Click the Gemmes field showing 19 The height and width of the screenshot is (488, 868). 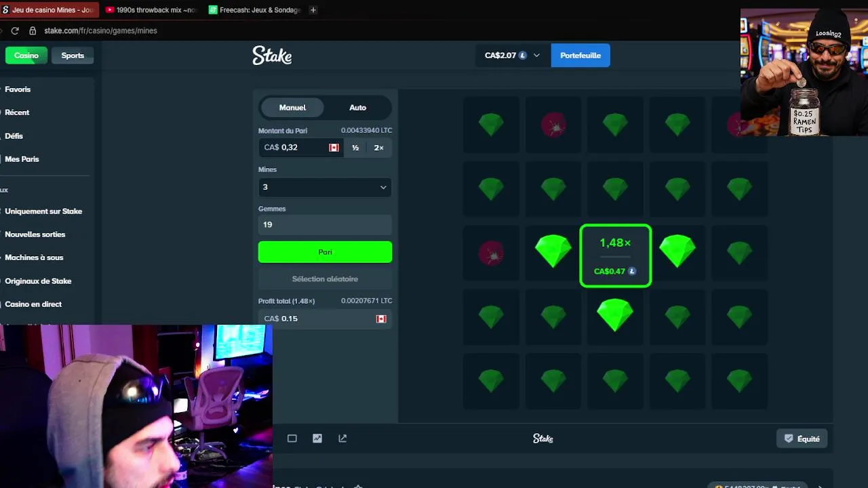(x=325, y=224)
